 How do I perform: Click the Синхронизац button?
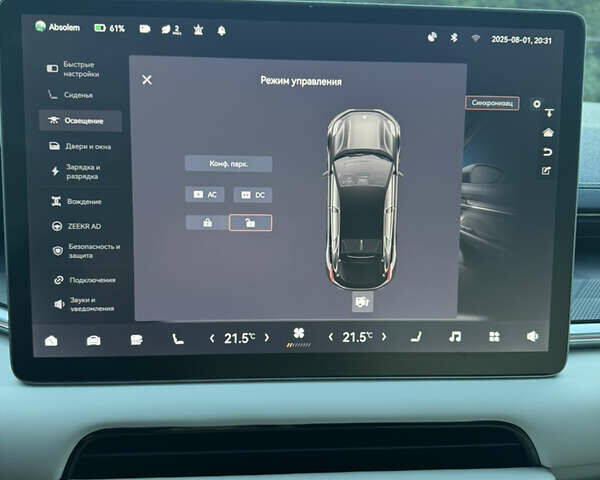click(492, 103)
